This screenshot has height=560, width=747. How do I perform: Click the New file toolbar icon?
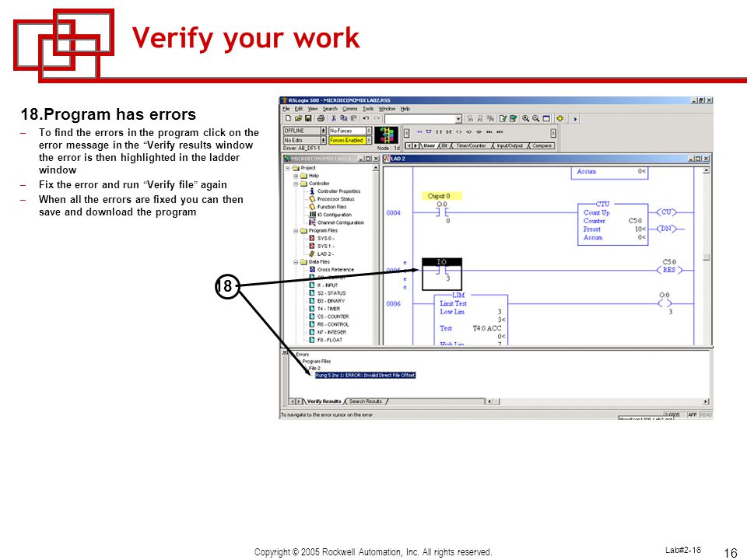click(x=288, y=118)
